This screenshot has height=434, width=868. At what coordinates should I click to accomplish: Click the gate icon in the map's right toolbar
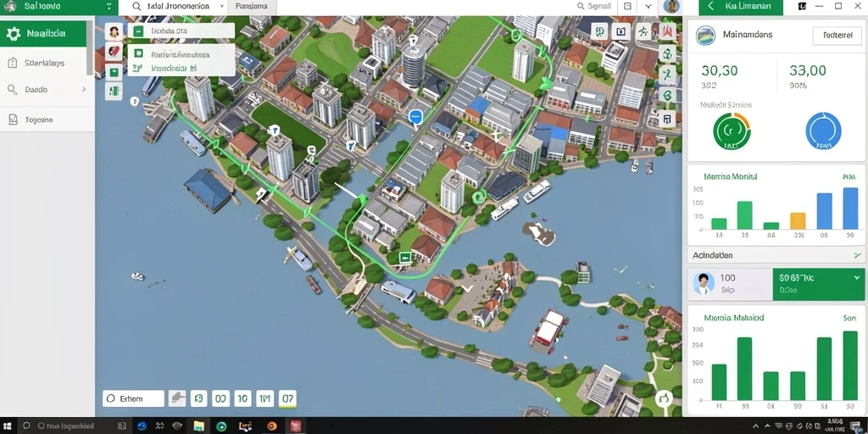[668, 117]
